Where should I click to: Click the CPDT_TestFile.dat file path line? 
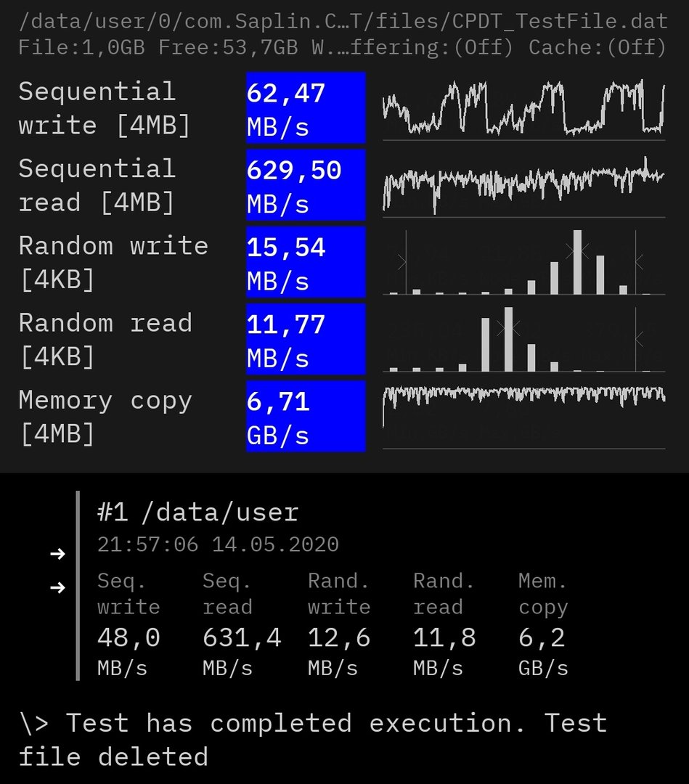click(x=343, y=21)
